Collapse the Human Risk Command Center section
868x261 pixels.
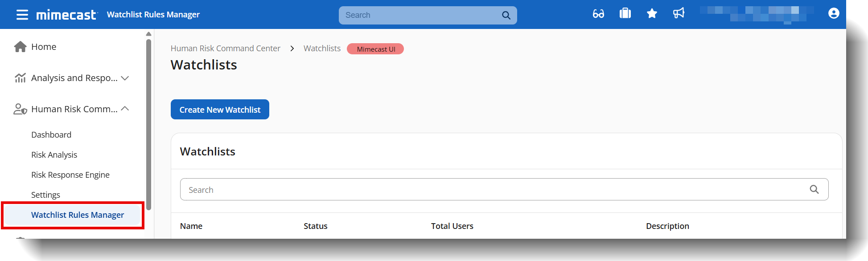point(125,109)
